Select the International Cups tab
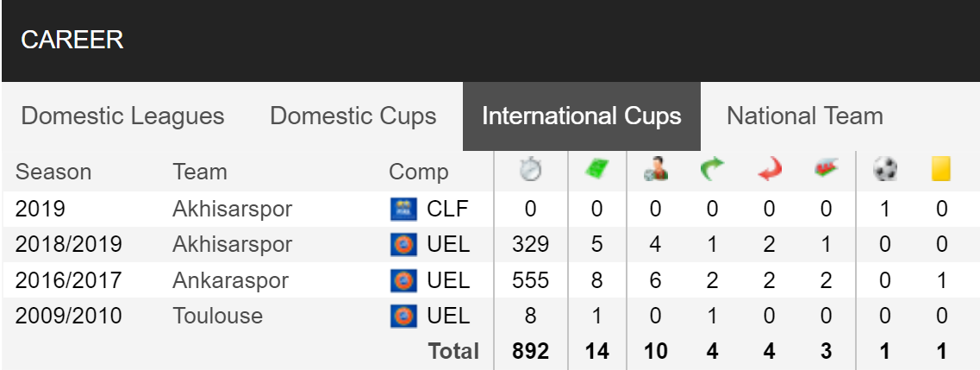Viewport: 980px width, 370px height. (581, 116)
